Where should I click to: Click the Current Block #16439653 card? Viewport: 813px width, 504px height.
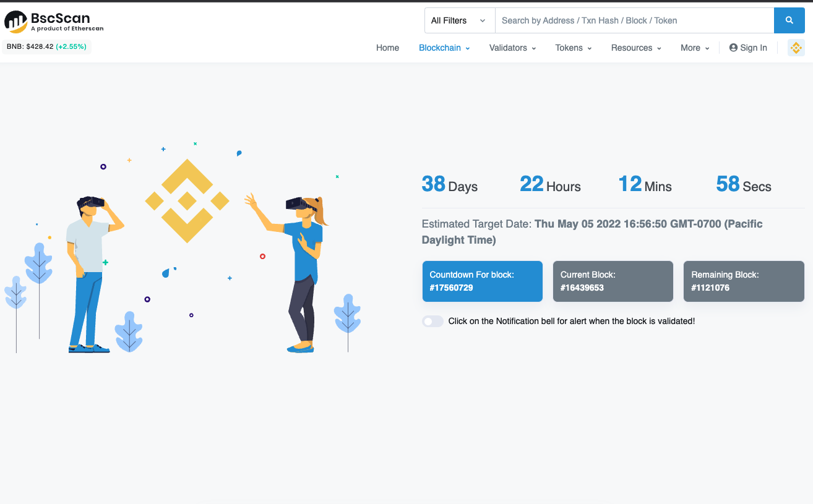[x=613, y=281]
